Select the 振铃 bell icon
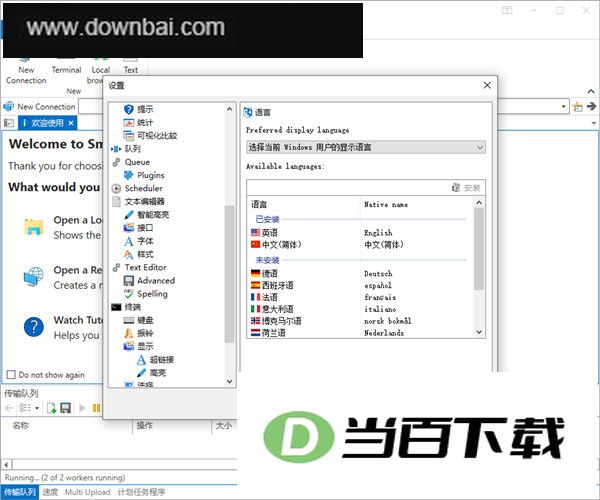This screenshot has height=500, width=600. click(x=128, y=333)
